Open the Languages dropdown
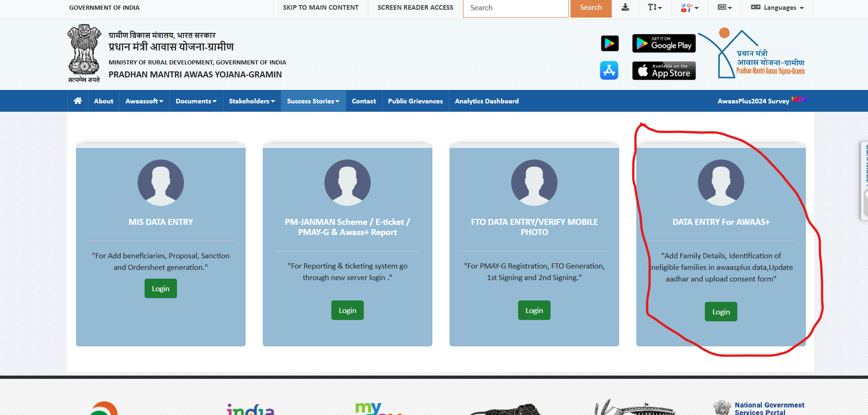 click(777, 7)
